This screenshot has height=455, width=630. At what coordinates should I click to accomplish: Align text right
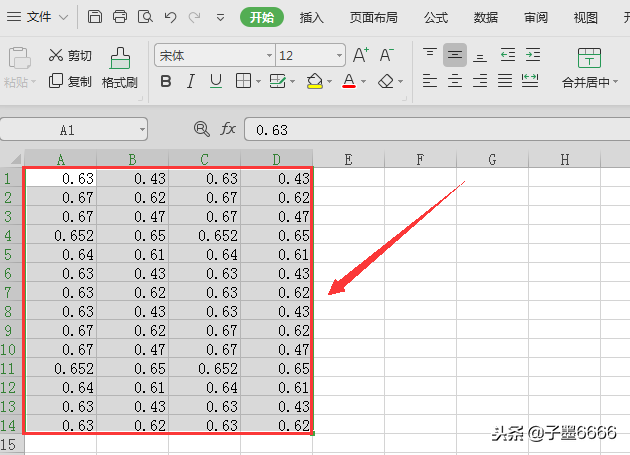480,81
